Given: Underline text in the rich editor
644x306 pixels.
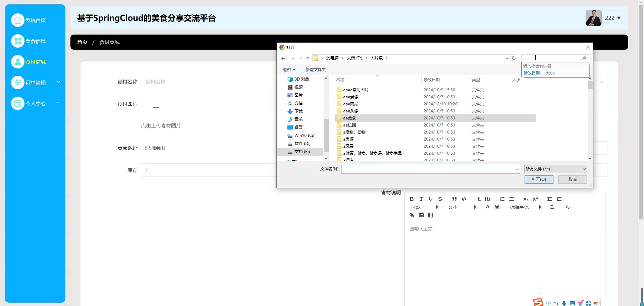Looking at the screenshot, I should (x=431, y=199).
